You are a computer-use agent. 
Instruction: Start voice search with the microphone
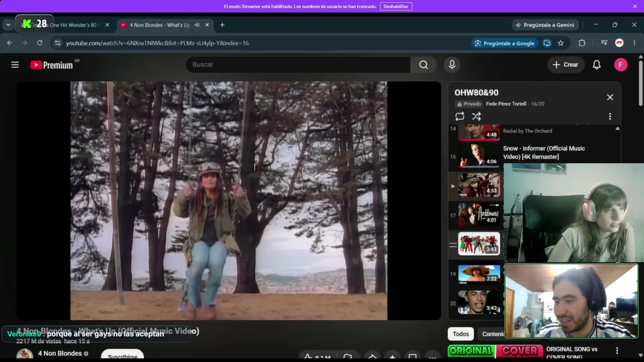pos(452,65)
